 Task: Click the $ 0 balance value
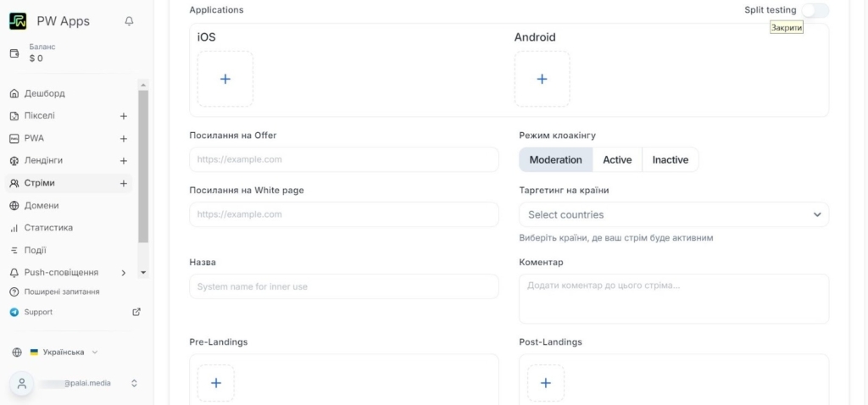pyautogui.click(x=36, y=58)
